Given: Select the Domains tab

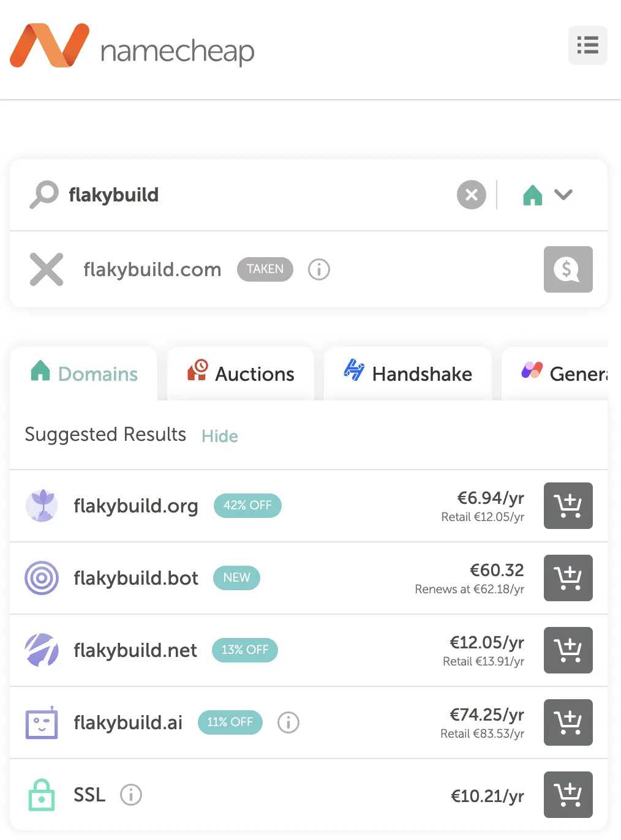Looking at the screenshot, I should point(83,373).
